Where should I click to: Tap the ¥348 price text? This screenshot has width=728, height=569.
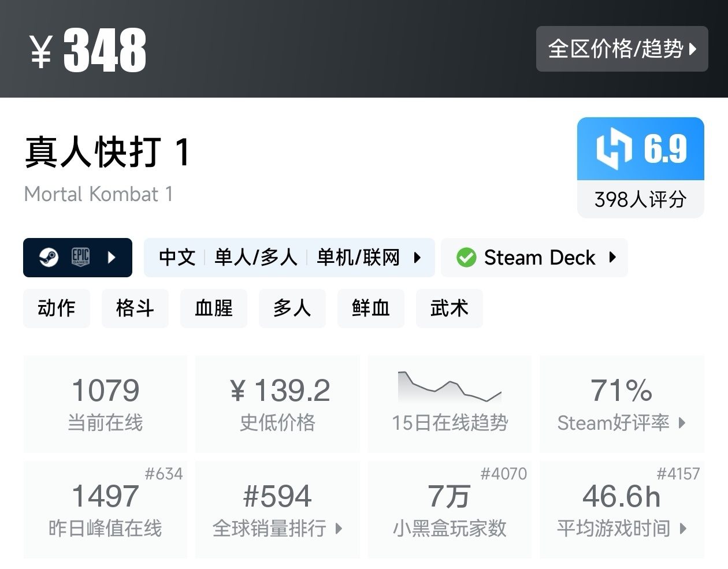click(x=88, y=50)
